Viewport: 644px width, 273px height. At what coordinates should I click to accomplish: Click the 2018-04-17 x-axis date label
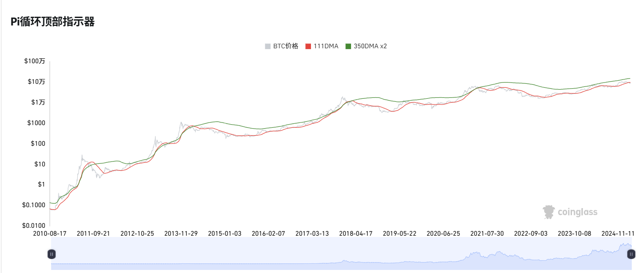(x=356, y=233)
